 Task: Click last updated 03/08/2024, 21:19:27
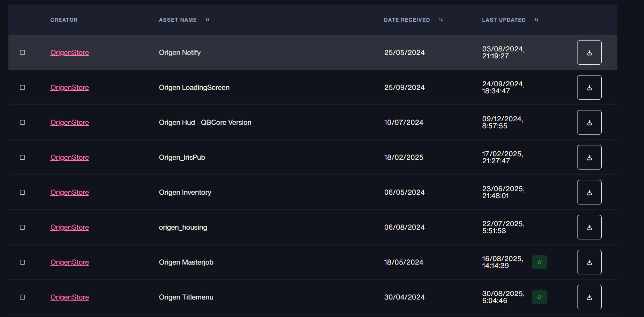[503, 52]
